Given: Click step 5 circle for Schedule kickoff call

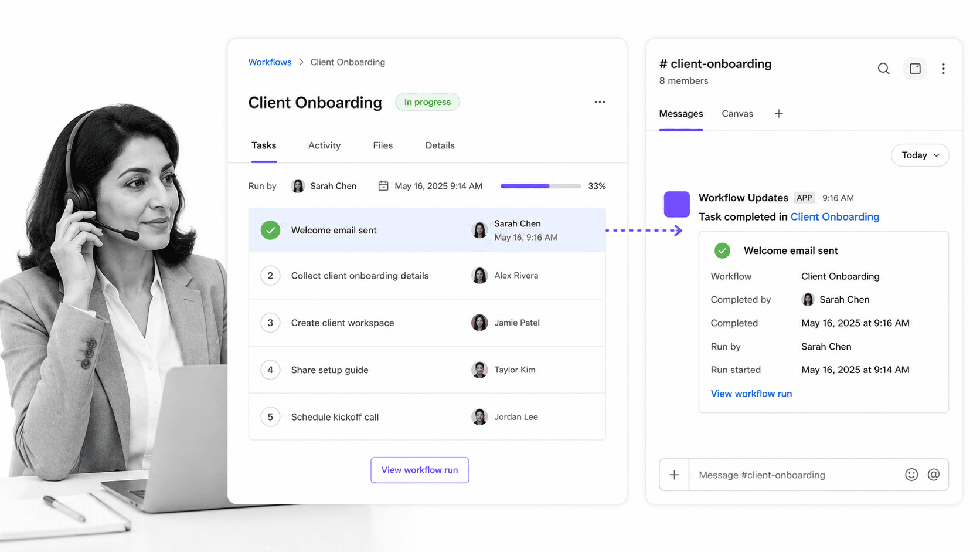Looking at the screenshot, I should click(x=270, y=417).
